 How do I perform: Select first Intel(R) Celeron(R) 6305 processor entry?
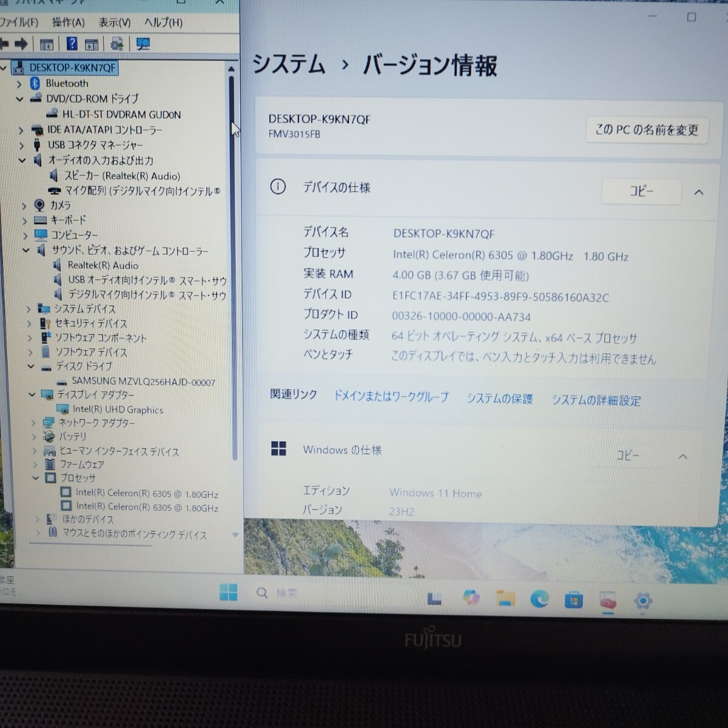[147, 493]
